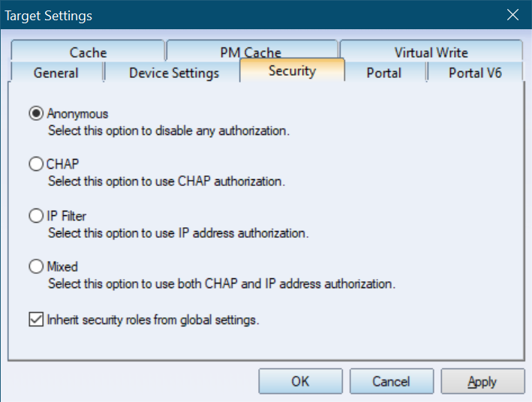Pick the Mixed authorization radio button
Viewport: 532px width, 402px height.
(36, 266)
